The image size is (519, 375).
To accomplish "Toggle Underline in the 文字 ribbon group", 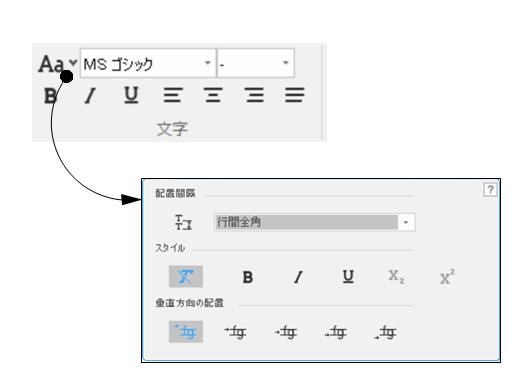I will point(131,95).
